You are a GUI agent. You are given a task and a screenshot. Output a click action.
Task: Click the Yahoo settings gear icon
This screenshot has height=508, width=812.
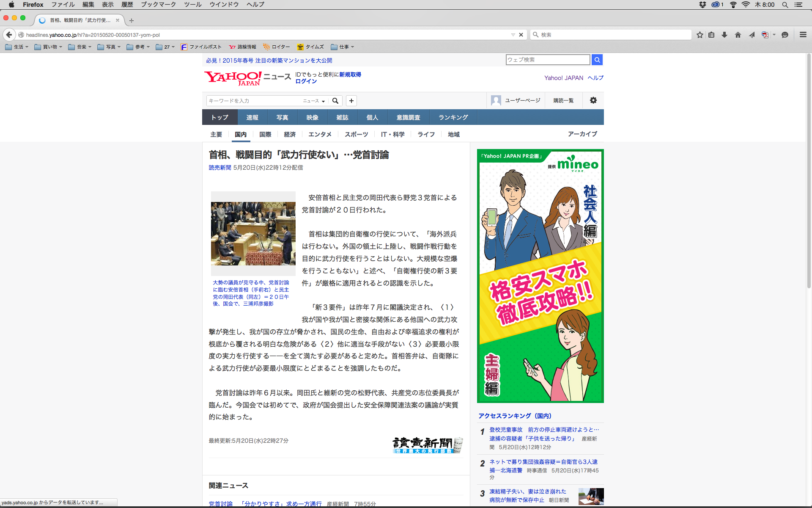[593, 100]
